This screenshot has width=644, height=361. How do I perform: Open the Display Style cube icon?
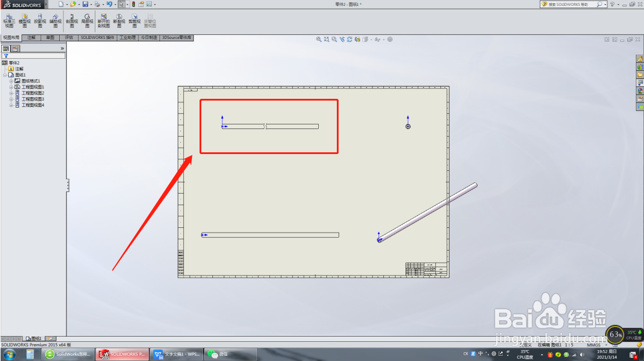coord(365,40)
